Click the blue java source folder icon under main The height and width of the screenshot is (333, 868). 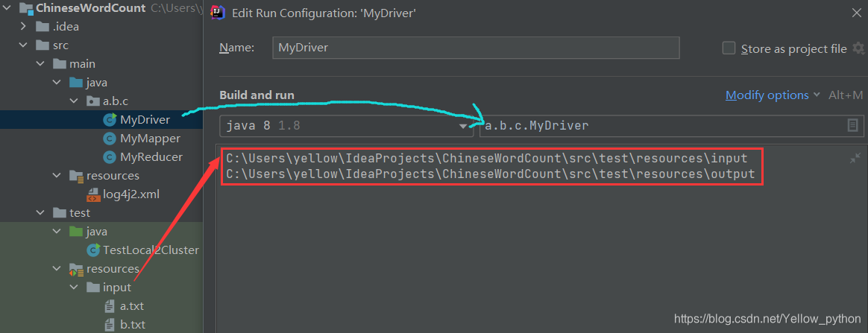[x=76, y=83]
